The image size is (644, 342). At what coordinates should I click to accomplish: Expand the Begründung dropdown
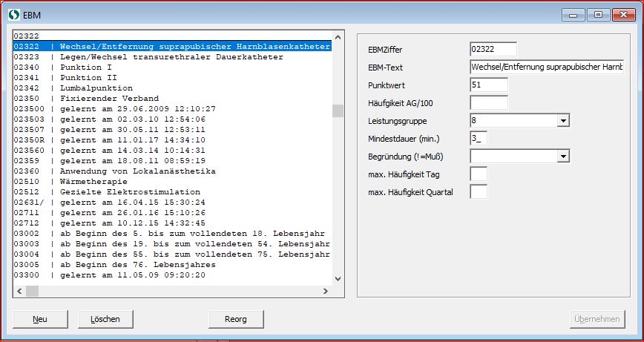coord(563,156)
